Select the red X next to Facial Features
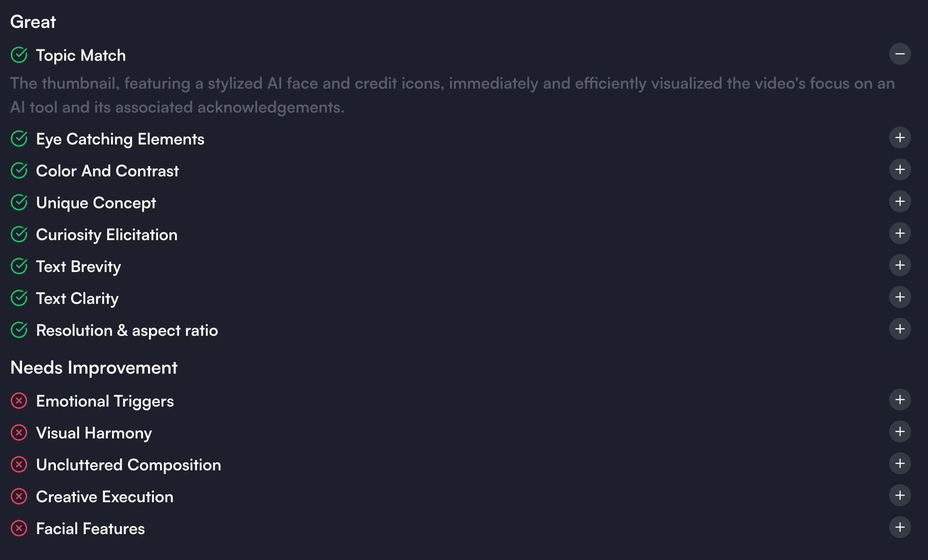928x560 pixels. [19, 528]
